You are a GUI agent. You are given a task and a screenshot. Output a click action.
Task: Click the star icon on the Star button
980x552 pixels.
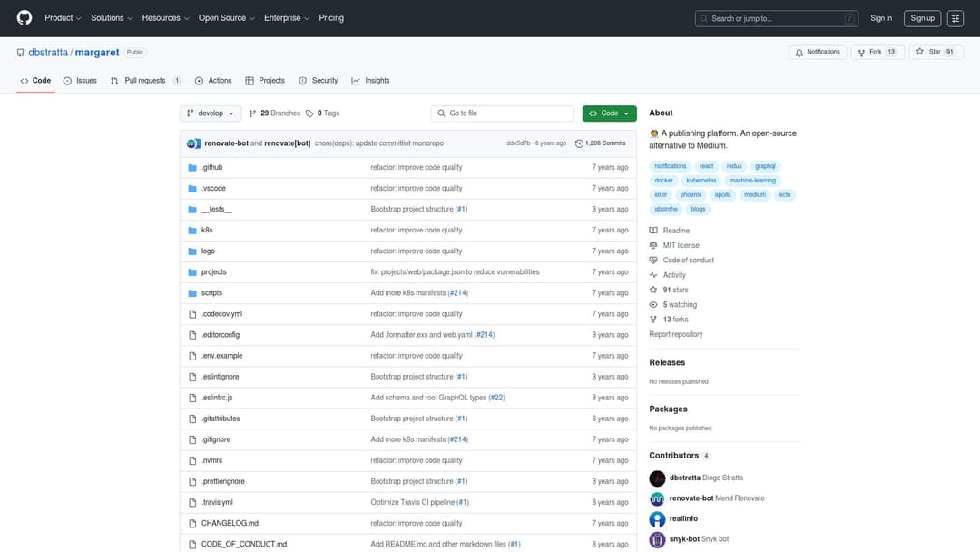point(919,52)
